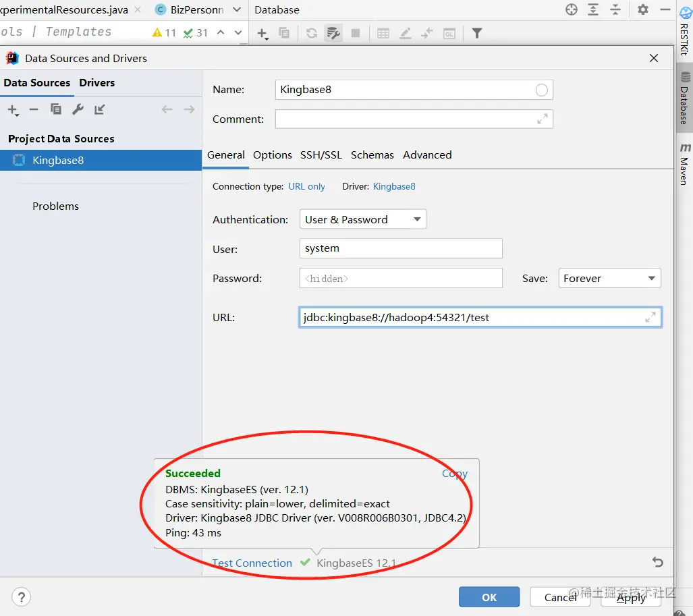Expand the Comment field editor
Screen dimensions: 693x616
pyautogui.click(x=543, y=119)
